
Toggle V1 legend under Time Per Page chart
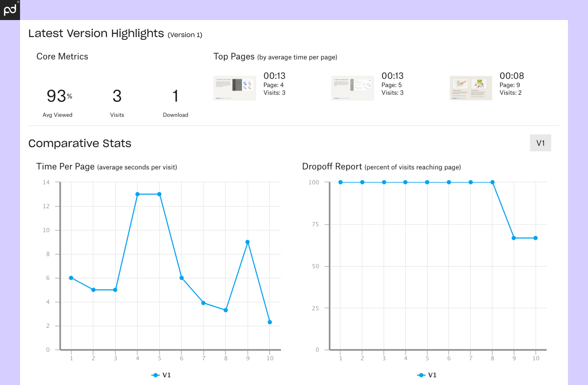[161, 375]
